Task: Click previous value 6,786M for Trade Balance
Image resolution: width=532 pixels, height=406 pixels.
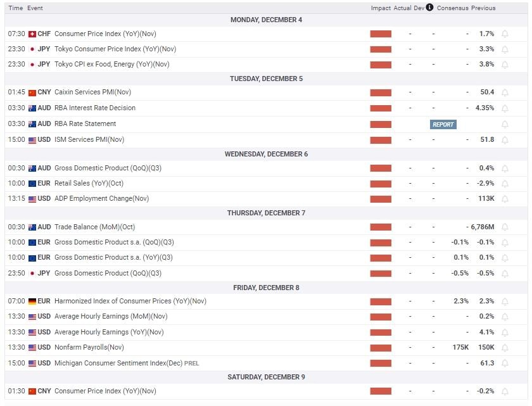Action: (483, 227)
